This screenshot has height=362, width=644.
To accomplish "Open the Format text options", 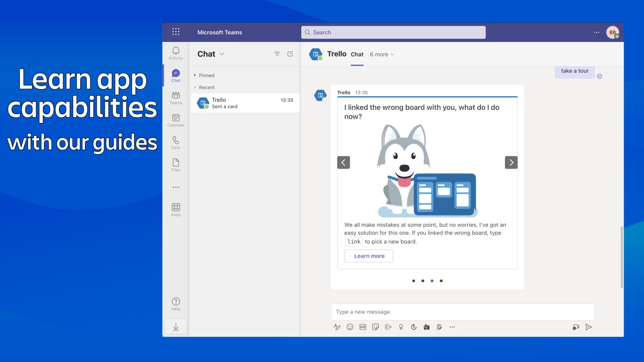I will click(x=337, y=327).
